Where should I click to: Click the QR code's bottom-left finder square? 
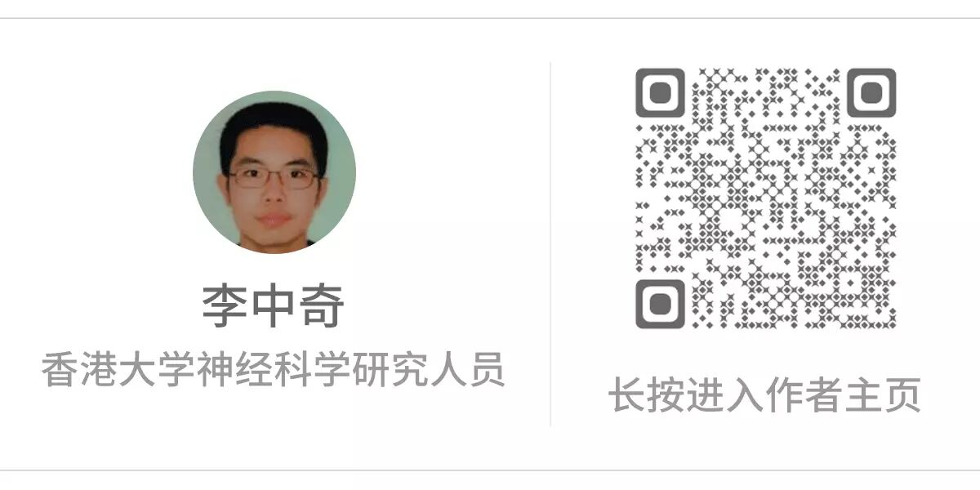point(660,305)
